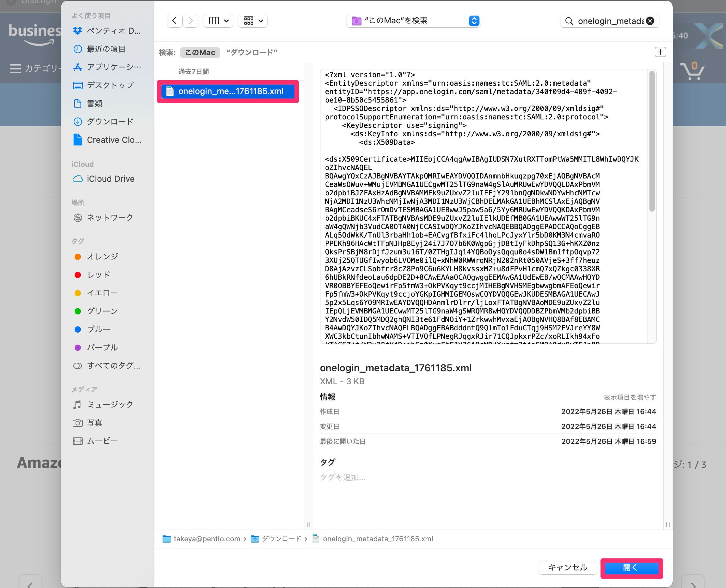This screenshot has width=726, height=588.
Task: Filter by オレンジ tag
Action: pos(96,257)
